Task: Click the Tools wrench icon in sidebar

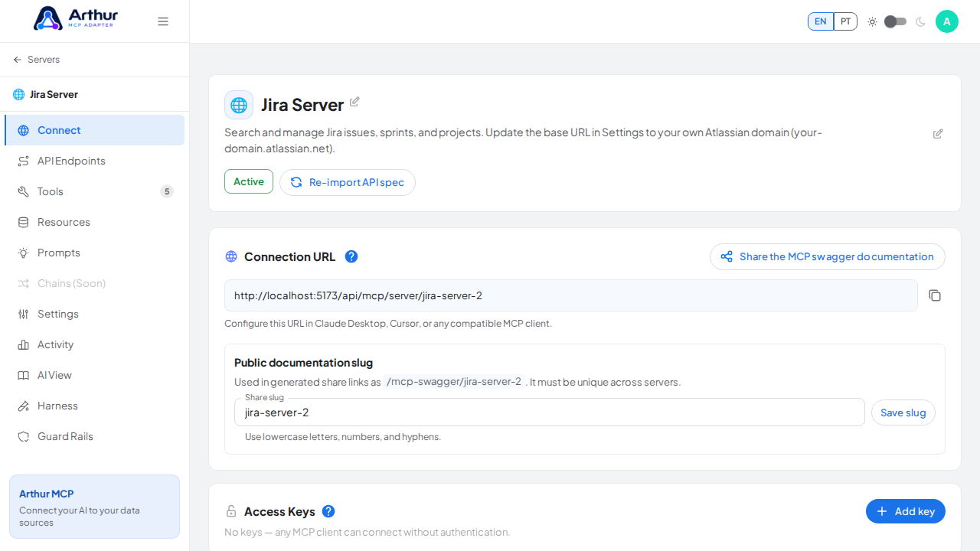Action: pyautogui.click(x=24, y=191)
